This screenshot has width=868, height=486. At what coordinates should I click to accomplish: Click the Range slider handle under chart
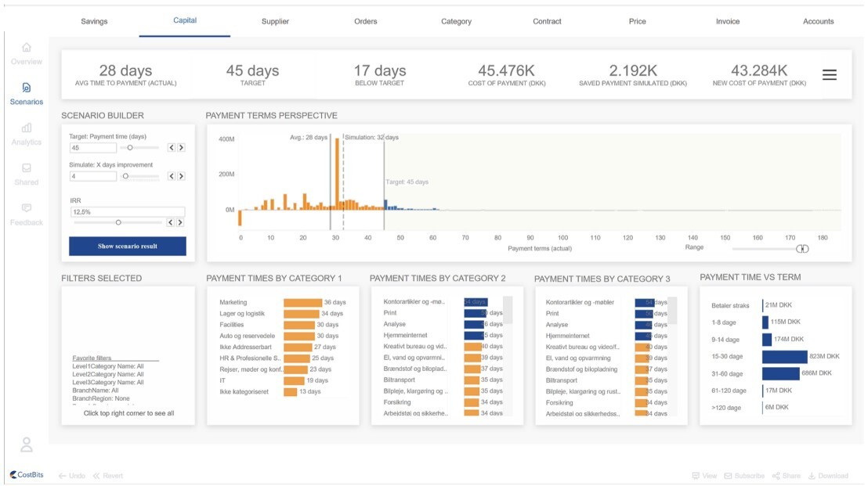(x=802, y=249)
